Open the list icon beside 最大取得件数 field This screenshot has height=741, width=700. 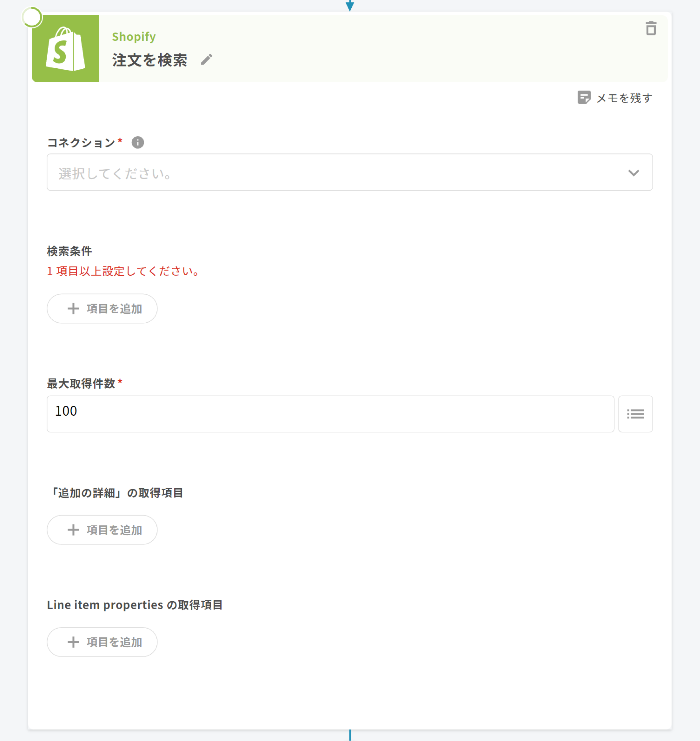[635, 414]
